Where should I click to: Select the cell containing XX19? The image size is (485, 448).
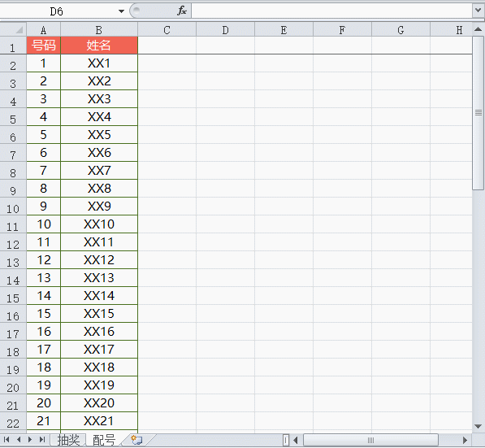pos(99,385)
